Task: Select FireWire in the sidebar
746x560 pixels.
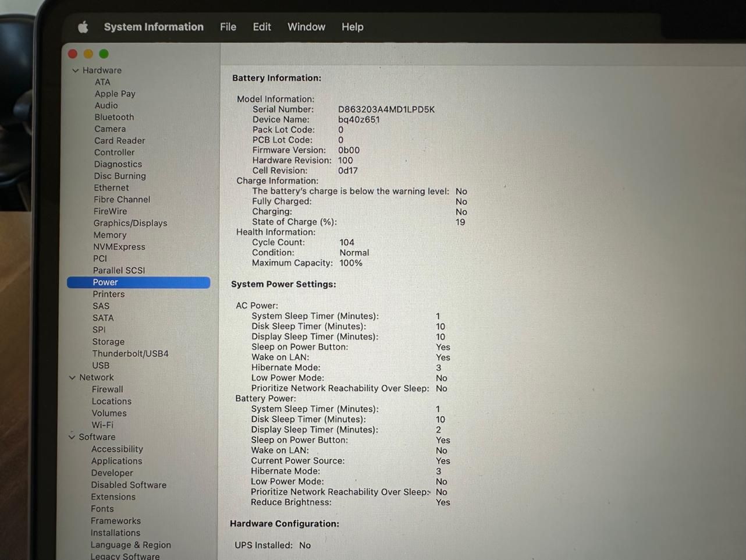Action: point(110,211)
